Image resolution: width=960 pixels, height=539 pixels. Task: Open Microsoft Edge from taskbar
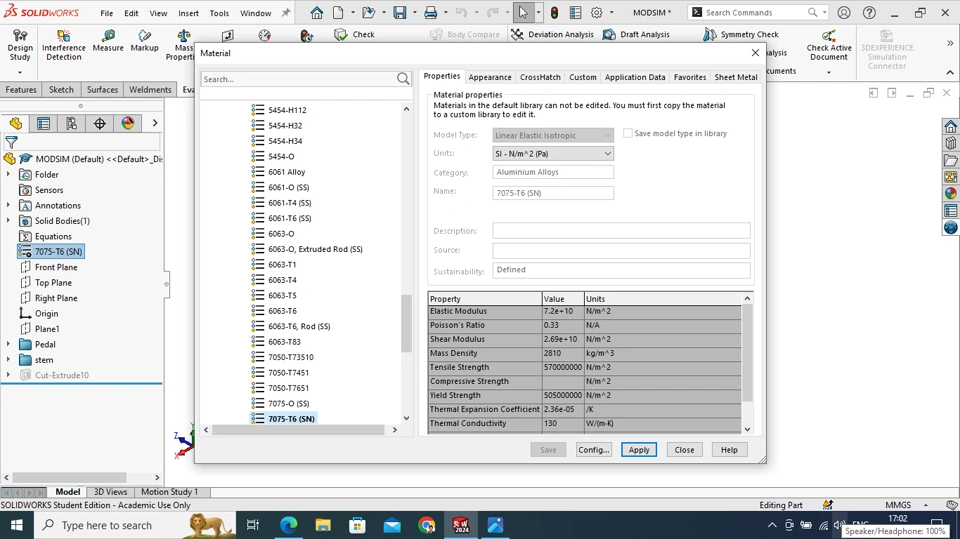tap(288, 525)
